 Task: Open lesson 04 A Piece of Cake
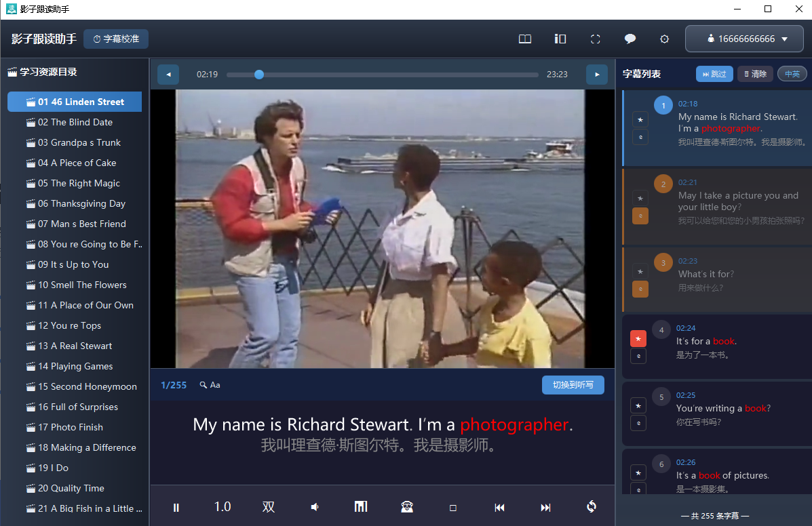click(x=75, y=163)
